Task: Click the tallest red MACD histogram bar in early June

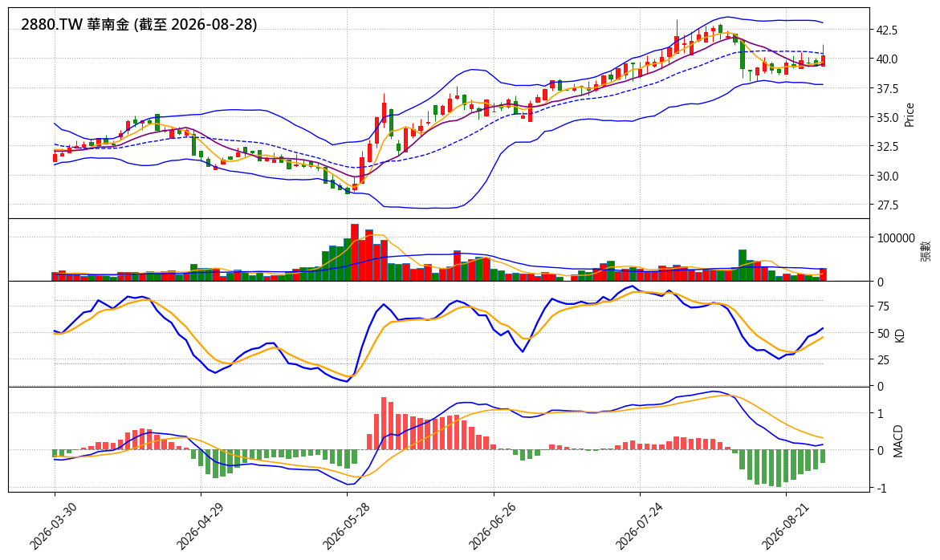Action: tap(384, 424)
